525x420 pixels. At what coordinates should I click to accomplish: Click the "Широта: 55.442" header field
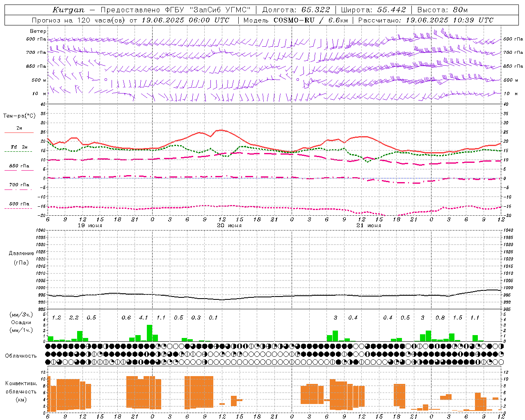[x=373, y=10]
